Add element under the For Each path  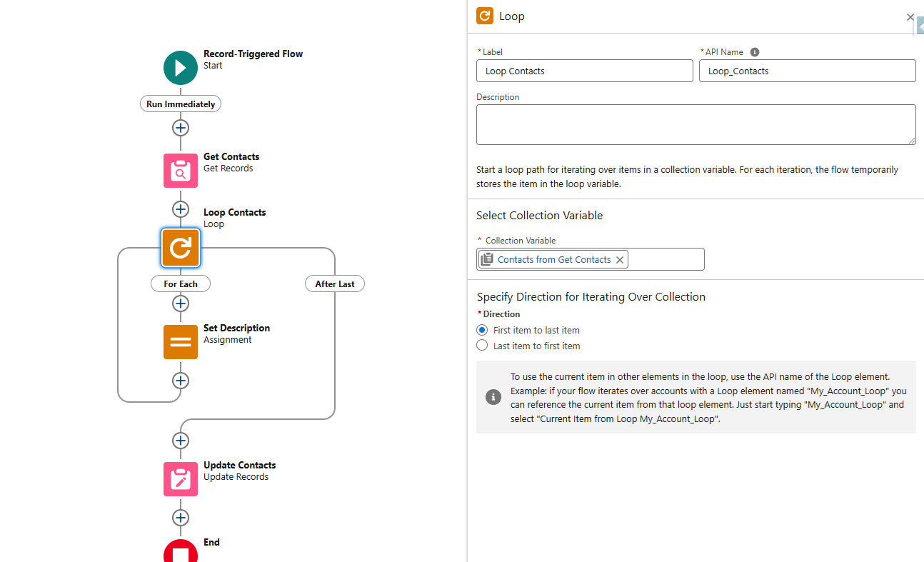(181, 303)
